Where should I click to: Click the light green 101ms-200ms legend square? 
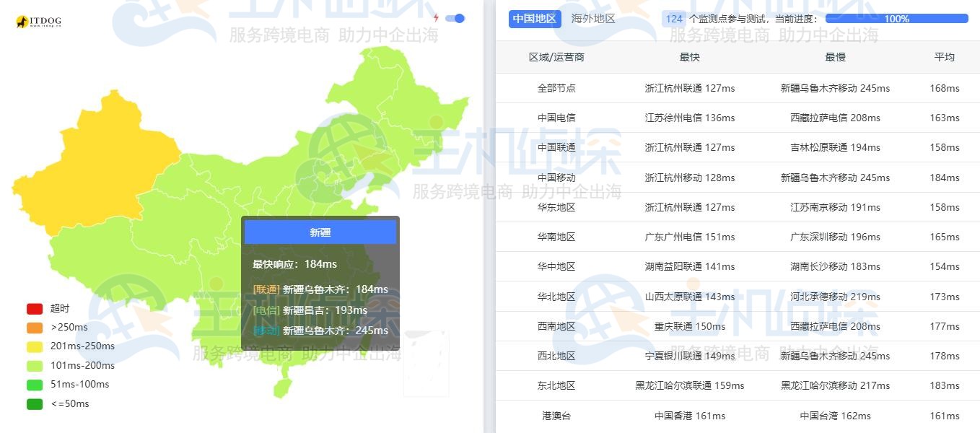tap(33, 366)
